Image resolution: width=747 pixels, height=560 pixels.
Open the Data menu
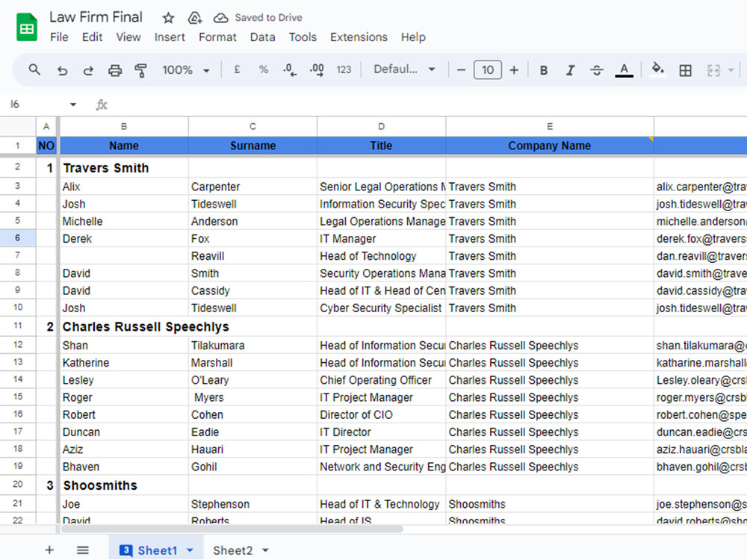262,37
